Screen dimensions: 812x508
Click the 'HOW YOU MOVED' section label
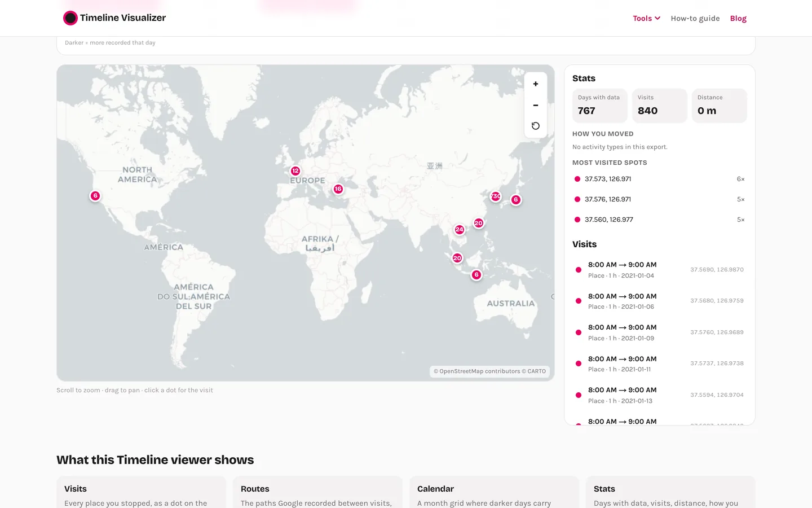click(603, 134)
